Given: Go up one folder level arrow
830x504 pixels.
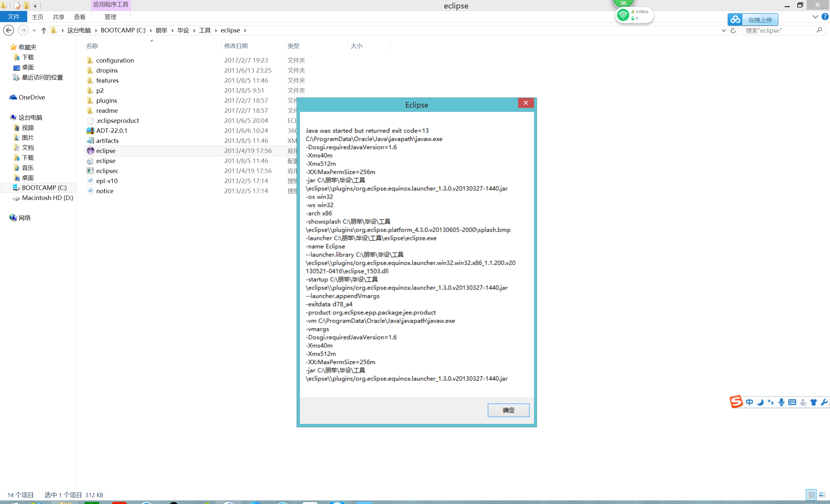Looking at the screenshot, I should pyautogui.click(x=43, y=31).
